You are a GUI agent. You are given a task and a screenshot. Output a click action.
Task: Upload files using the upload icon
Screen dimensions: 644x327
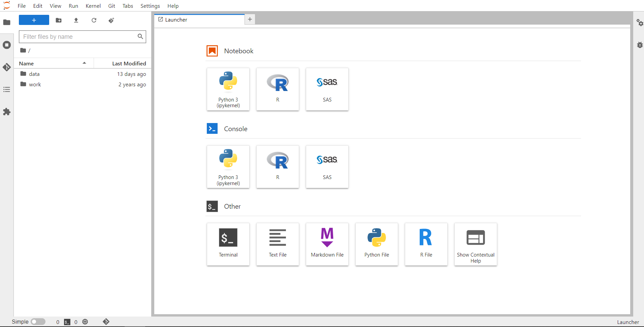(x=76, y=20)
